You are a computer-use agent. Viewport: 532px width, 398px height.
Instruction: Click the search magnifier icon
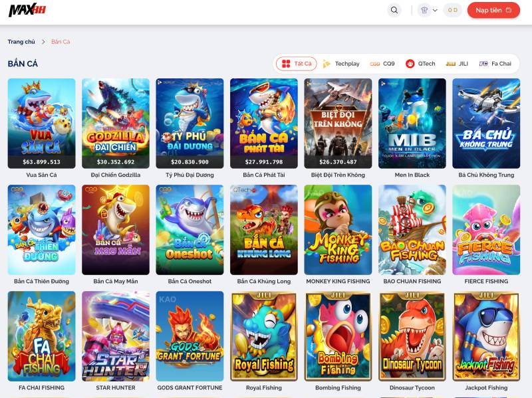tap(394, 10)
